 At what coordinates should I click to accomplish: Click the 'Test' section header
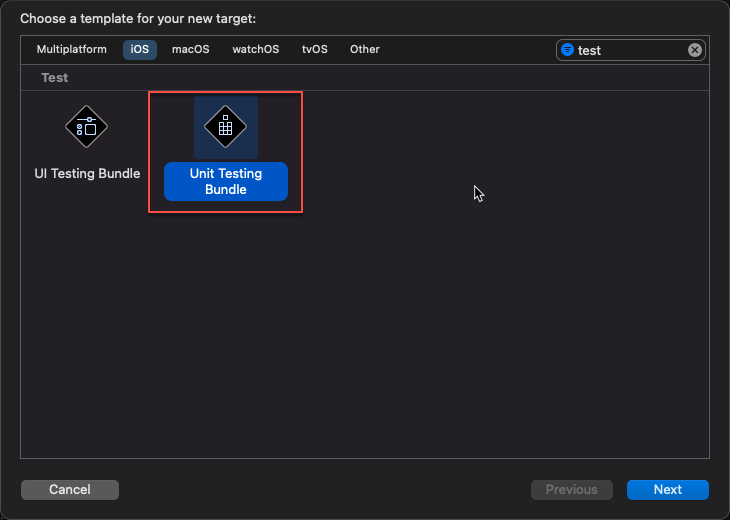tap(54, 78)
